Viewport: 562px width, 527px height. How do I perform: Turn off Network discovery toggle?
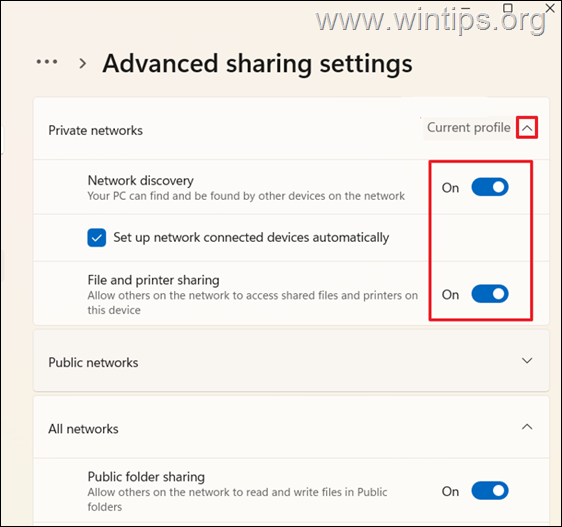tap(490, 187)
